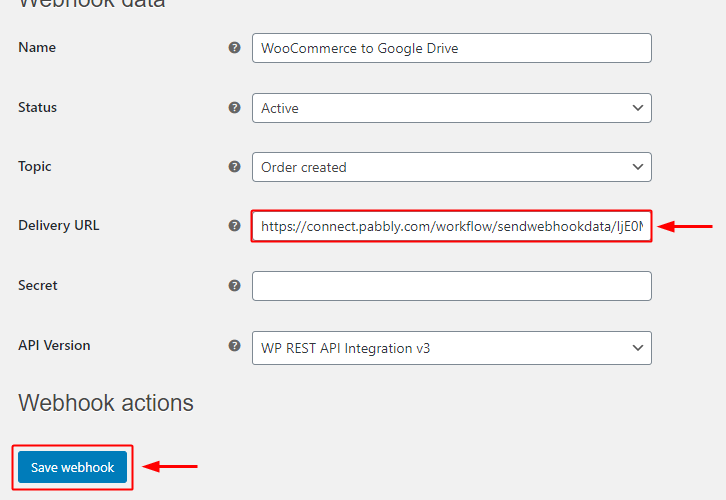Click the help icon beside Delivery URL
The width and height of the screenshot is (726, 500).
(x=235, y=225)
